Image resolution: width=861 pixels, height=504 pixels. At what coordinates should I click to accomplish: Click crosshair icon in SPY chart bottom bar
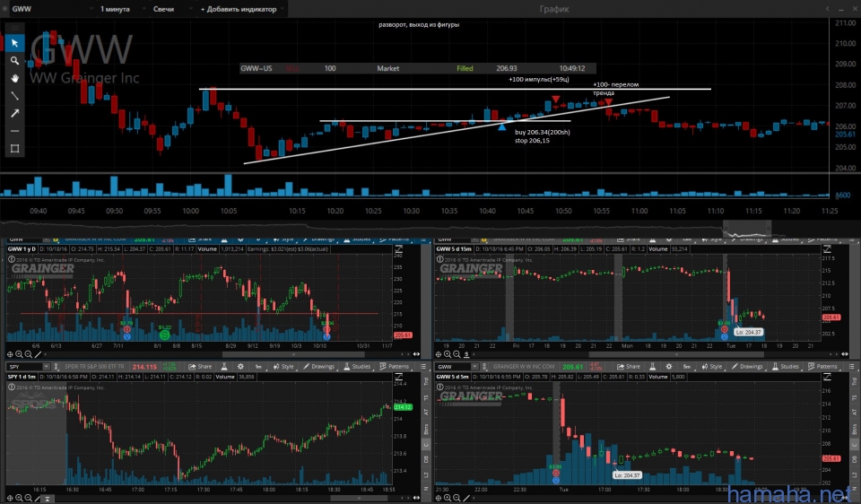point(10,498)
